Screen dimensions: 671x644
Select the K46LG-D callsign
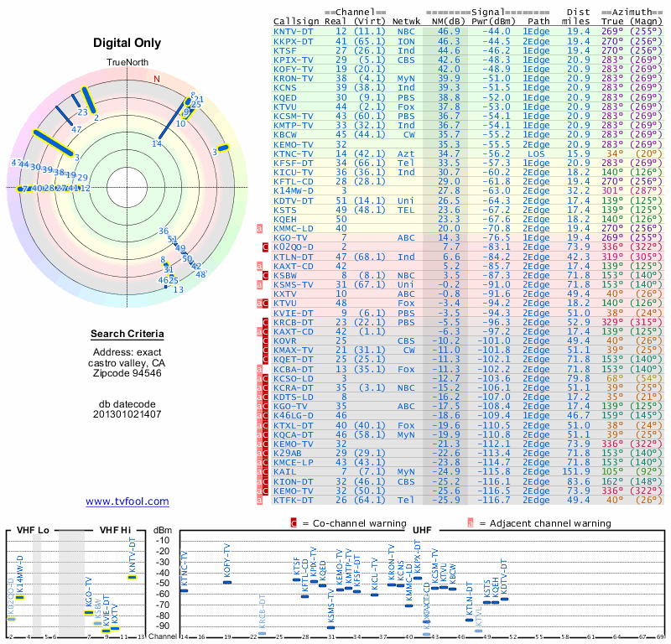[293, 415]
